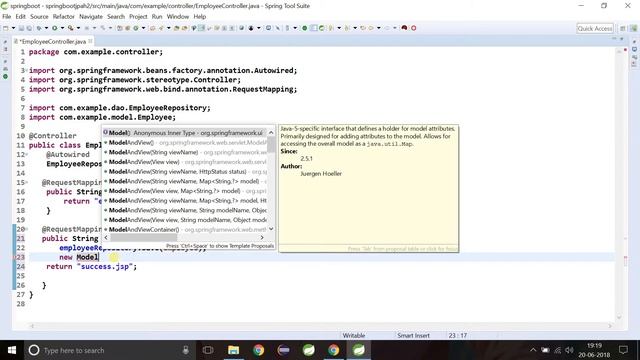Choose 'ModelAndView(String viewName)' proposal
Image resolution: width=640 pixels, height=360 pixels.
(x=185, y=152)
